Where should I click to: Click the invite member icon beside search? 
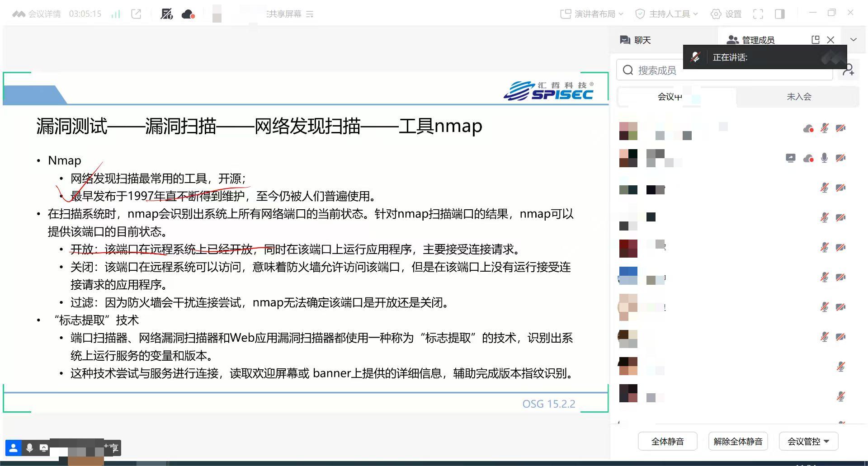pos(848,70)
